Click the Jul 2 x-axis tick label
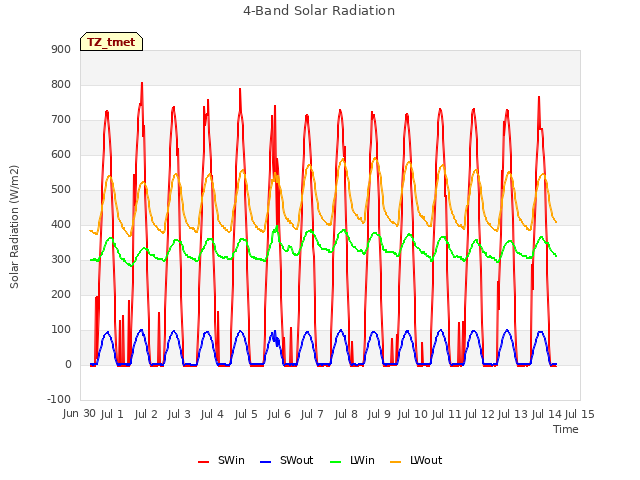The height and width of the screenshot is (480, 640). click(146, 414)
